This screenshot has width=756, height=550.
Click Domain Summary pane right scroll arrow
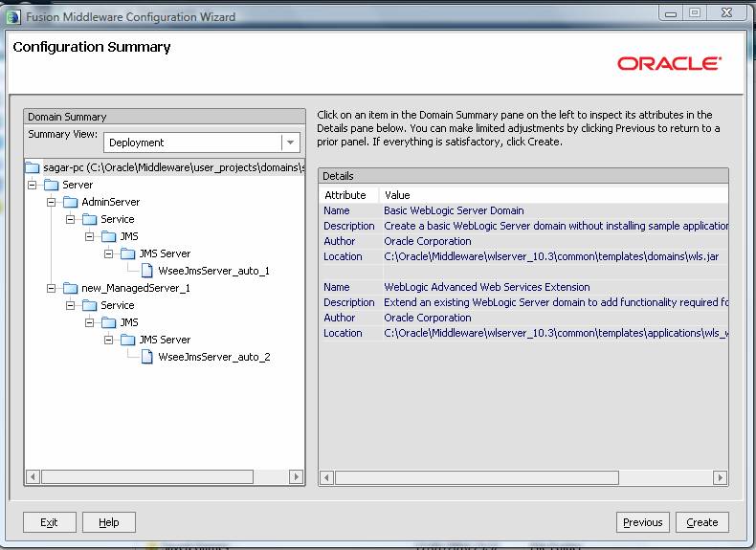tap(296, 476)
